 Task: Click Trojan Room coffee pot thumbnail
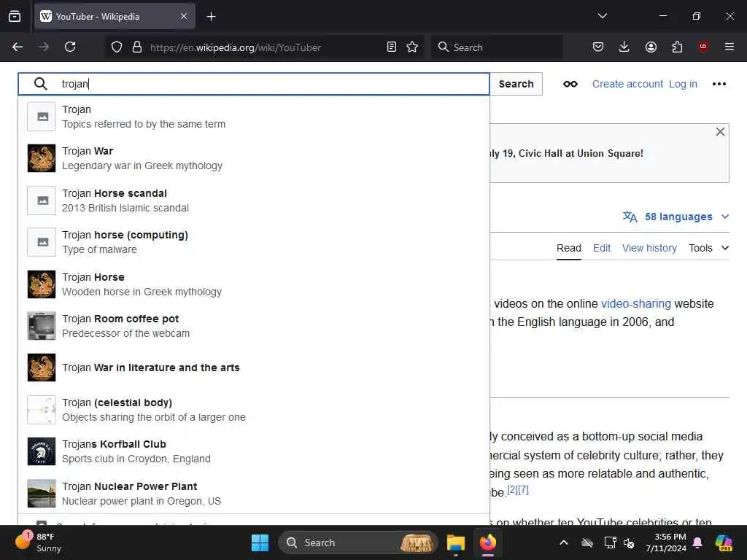pos(42,326)
